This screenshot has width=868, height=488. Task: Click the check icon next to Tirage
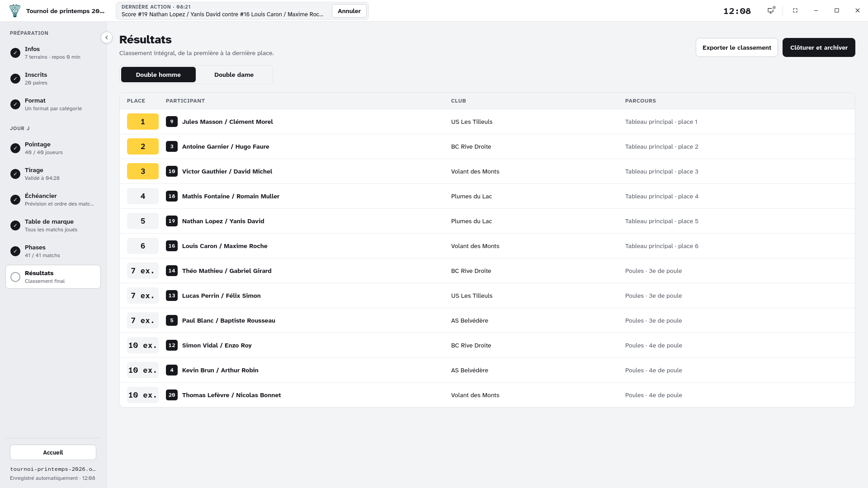coord(15,174)
